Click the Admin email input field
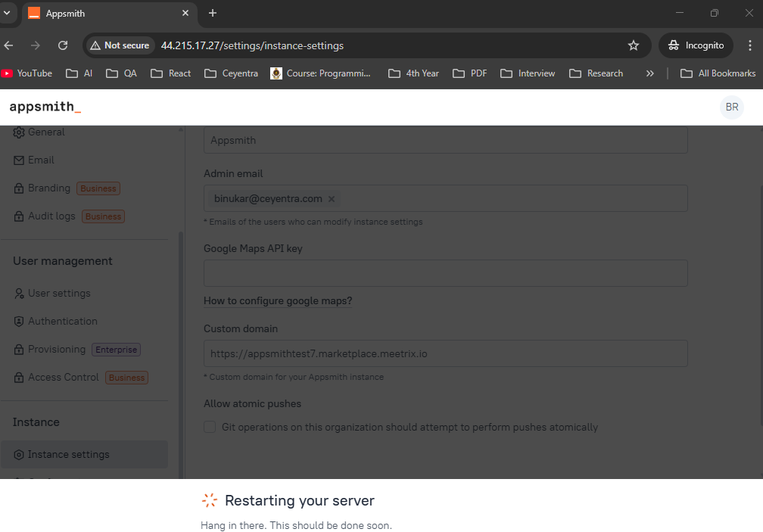This screenshot has height=532, width=763. (445, 198)
